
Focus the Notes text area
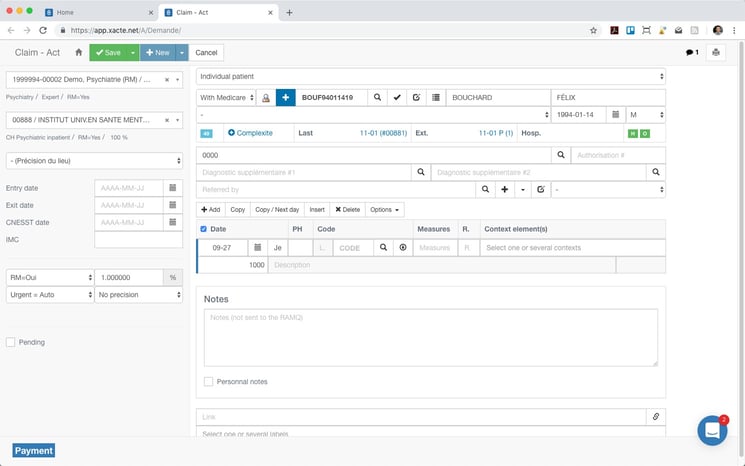(430, 337)
